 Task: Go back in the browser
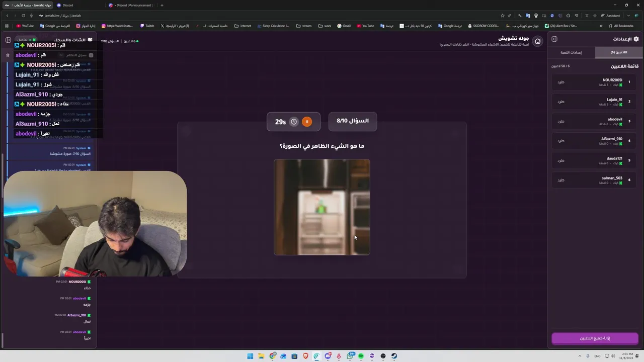pos(7,16)
